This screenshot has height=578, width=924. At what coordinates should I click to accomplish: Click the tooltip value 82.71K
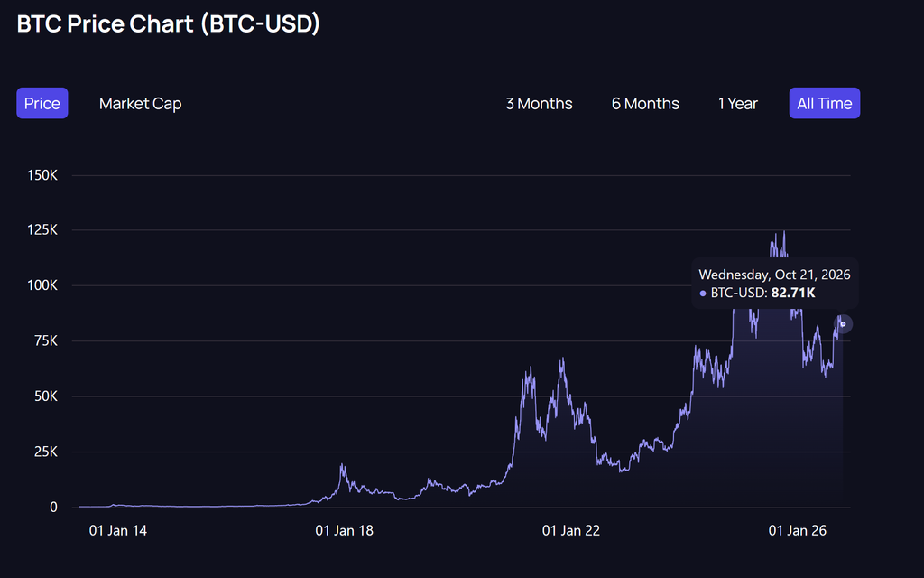point(793,294)
